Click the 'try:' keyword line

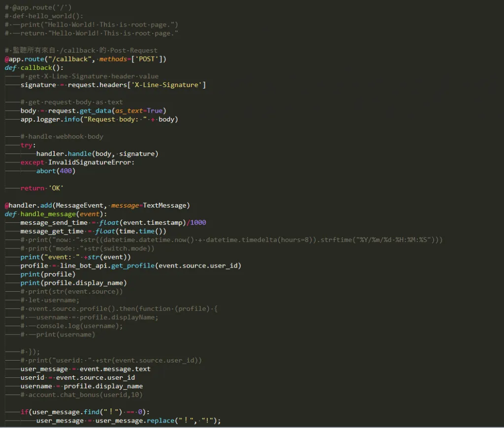pyautogui.click(x=28, y=145)
